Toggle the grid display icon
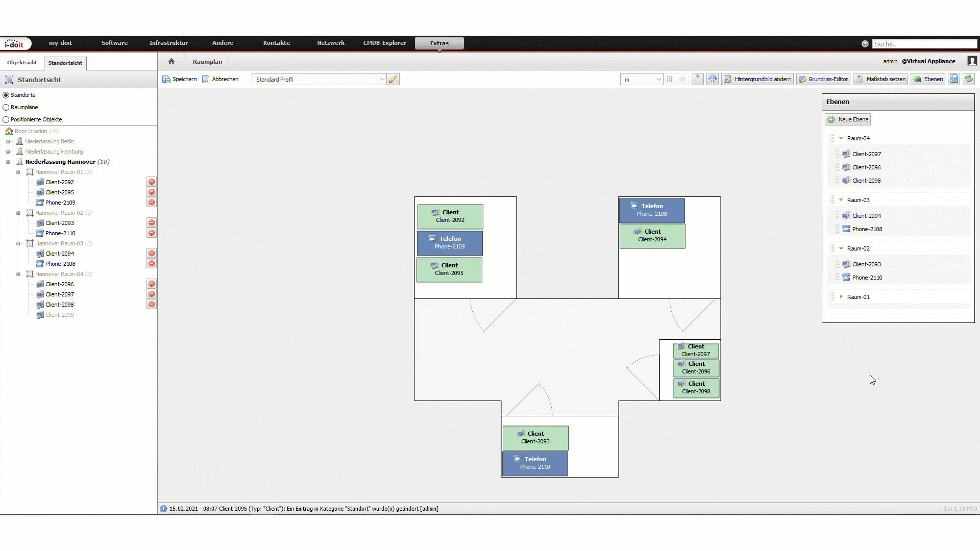The height and width of the screenshot is (551, 980). click(x=669, y=79)
